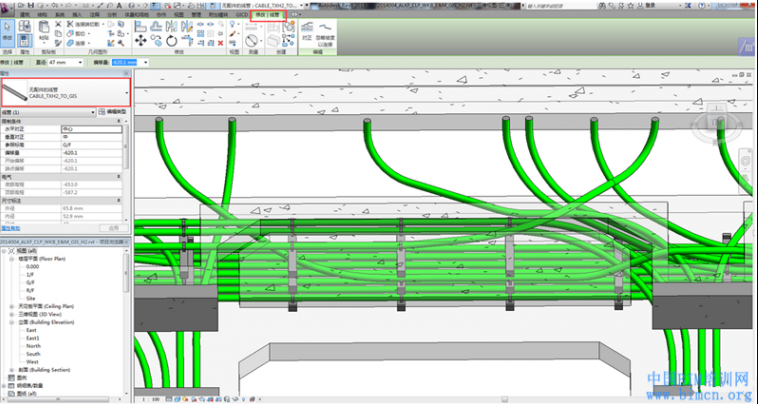Image resolution: width=758 pixels, height=404 pixels.
Task: Switch to the Modify | Conduit ribbon tab
Action: click(x=268, y=15)
